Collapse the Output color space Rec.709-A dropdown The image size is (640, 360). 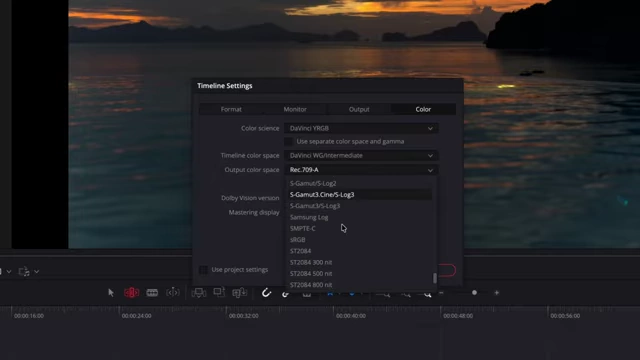click(x=361, y=170)
